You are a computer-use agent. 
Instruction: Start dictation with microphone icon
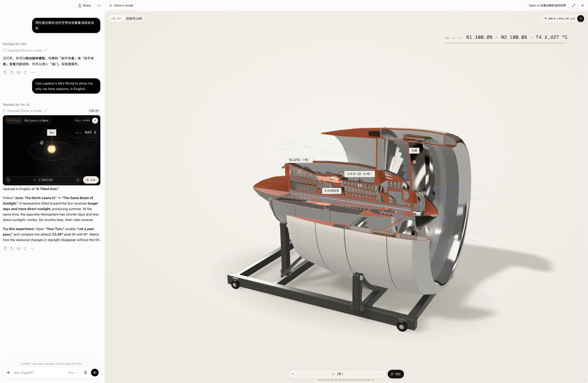point(86,373)
